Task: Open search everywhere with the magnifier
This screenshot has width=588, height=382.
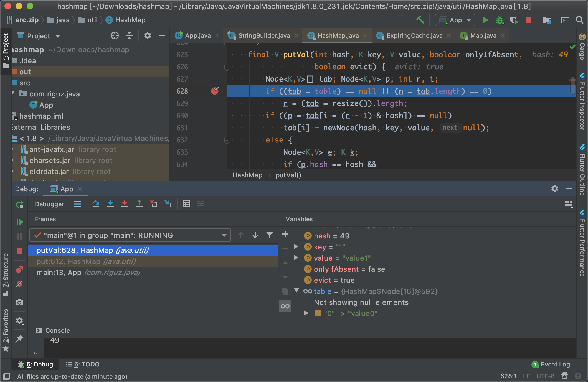Action: (x=580, y=20)
